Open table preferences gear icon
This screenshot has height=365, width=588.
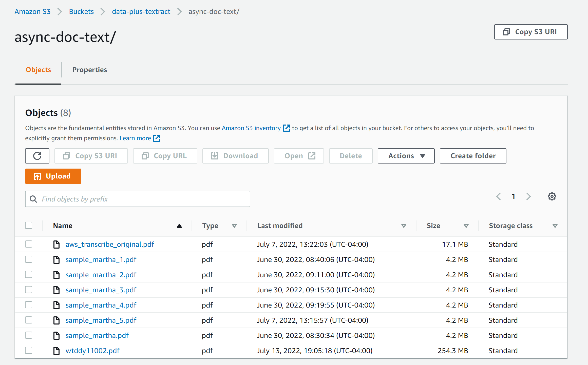point(552,196)
